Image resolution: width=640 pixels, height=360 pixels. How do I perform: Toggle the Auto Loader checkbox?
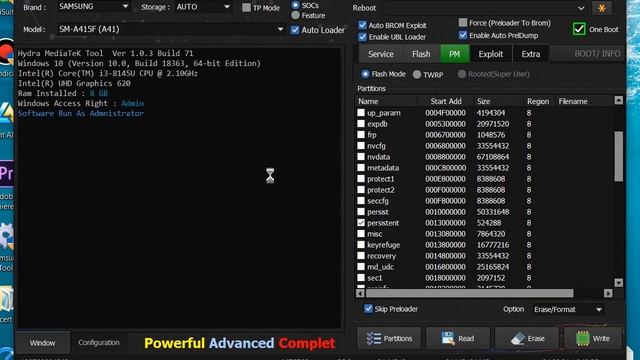[x=295, y=30]
